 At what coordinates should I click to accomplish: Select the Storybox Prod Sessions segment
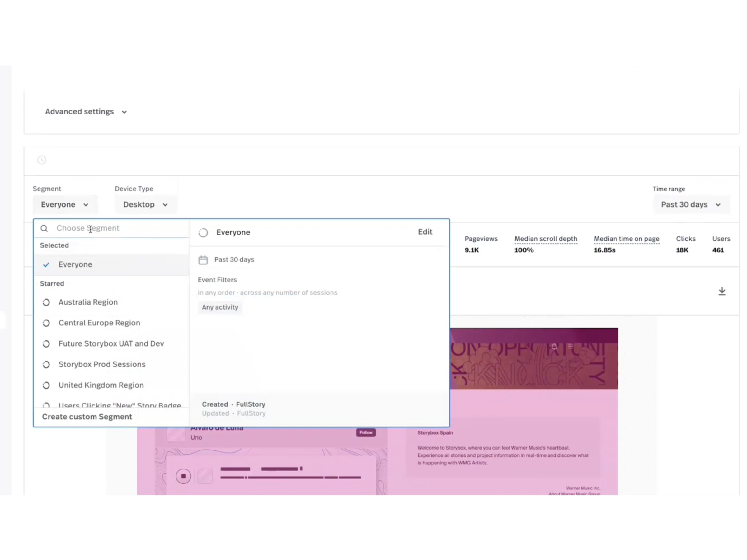pyautogui.click(x=102, y=365)
